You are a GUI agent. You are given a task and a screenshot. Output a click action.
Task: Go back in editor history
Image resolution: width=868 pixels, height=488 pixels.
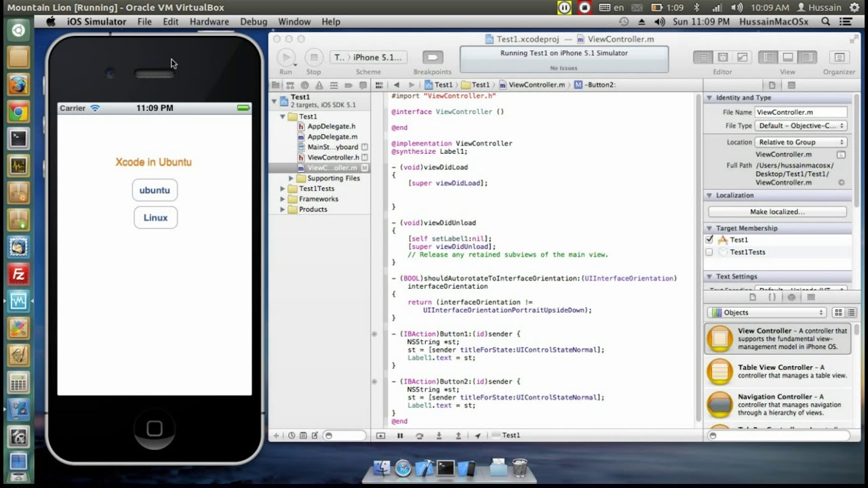tap(397, 85)
